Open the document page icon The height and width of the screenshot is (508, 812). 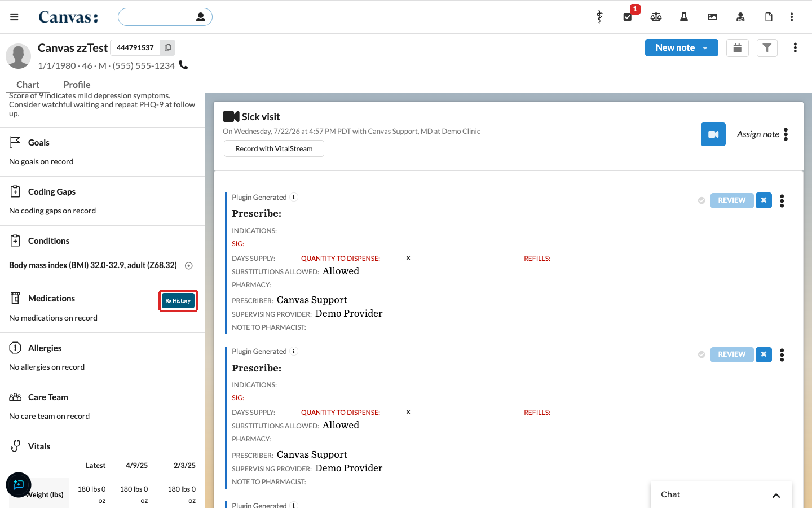point(769,17)
